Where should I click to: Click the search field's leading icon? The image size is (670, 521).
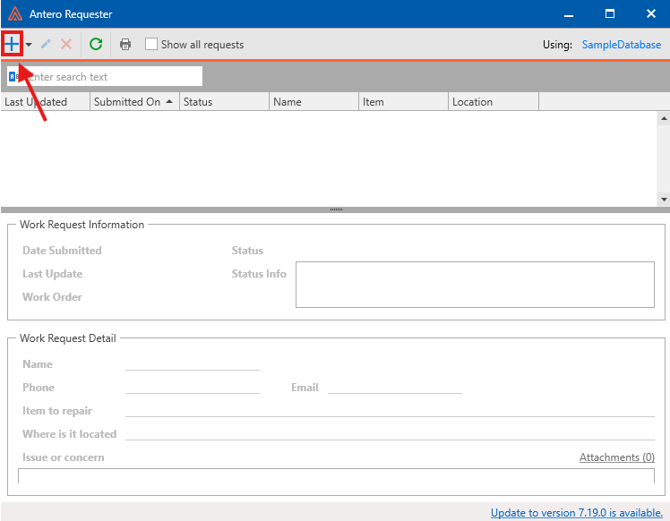[x=13, y=77]
